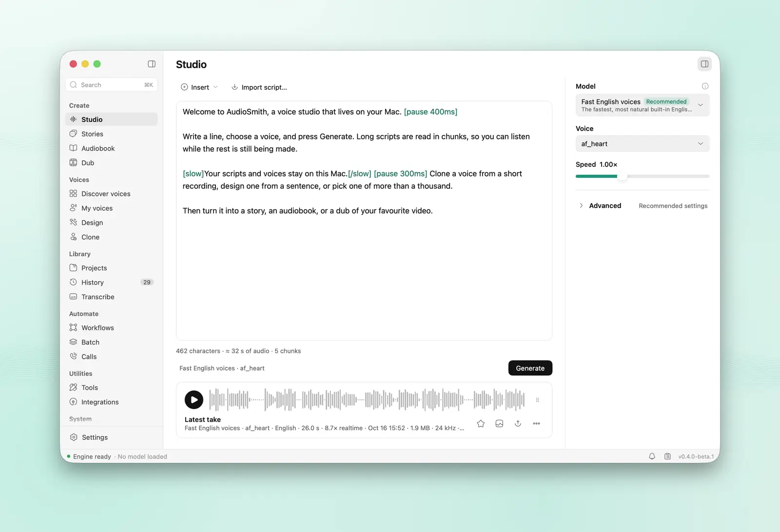Screen dimensions: 780x532
Task: Seek within the latest take waveform
Action: [367, 400]
